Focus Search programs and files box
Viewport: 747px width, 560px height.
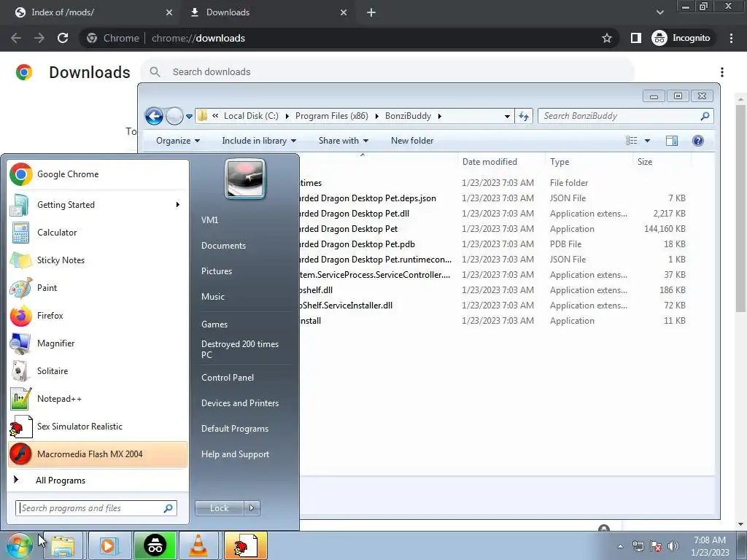[96, 508]
